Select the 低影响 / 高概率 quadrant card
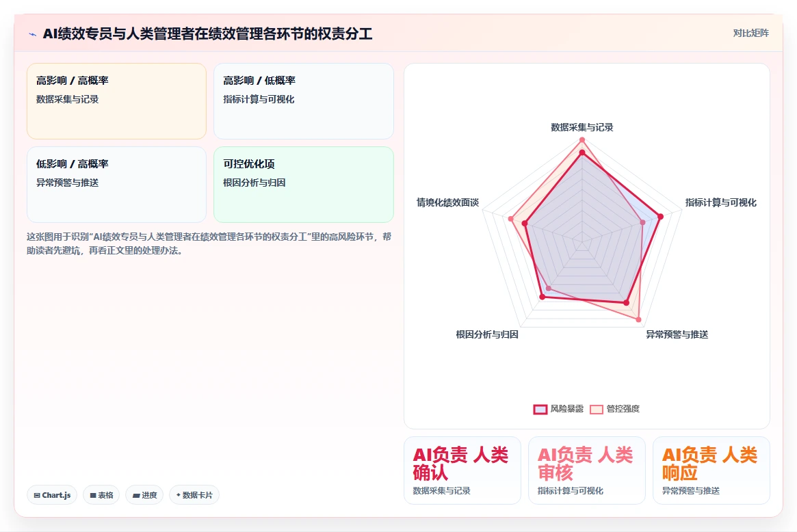Image resolution: width=797 pixels, height=532 pixels. [116, 185]
